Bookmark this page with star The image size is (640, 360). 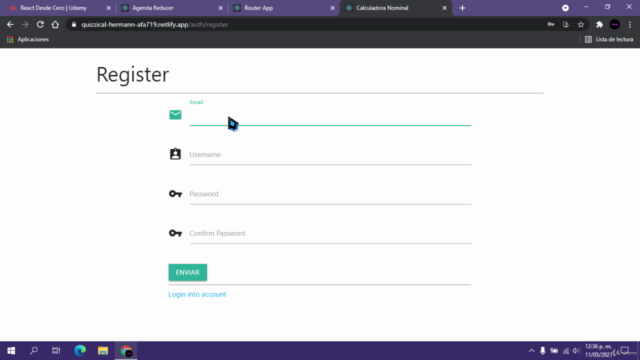pos(581,24)
